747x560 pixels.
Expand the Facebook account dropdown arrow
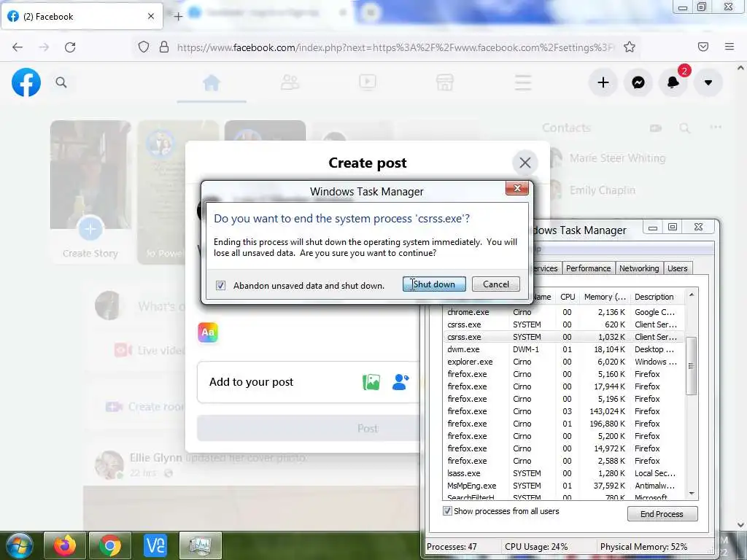[x=708, y=82]
